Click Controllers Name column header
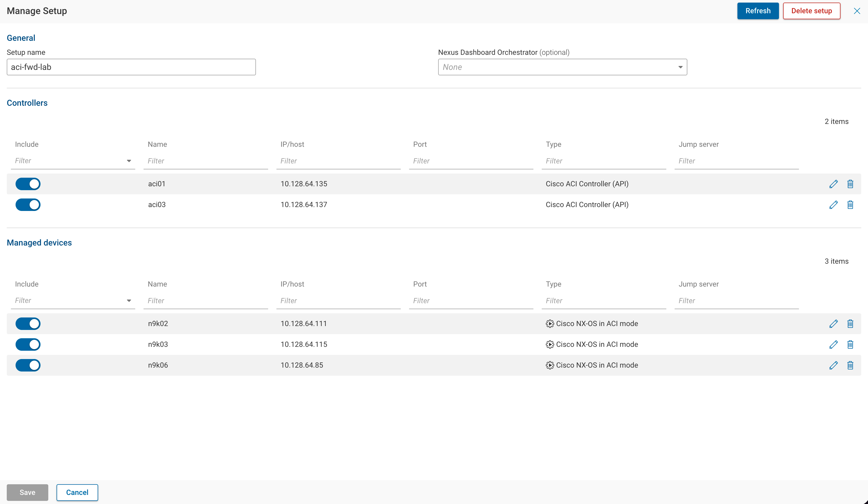 157,144
